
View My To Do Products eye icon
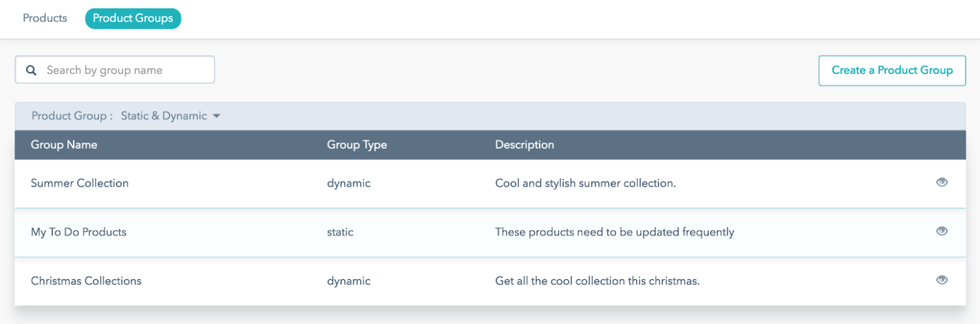coord(942,231)
